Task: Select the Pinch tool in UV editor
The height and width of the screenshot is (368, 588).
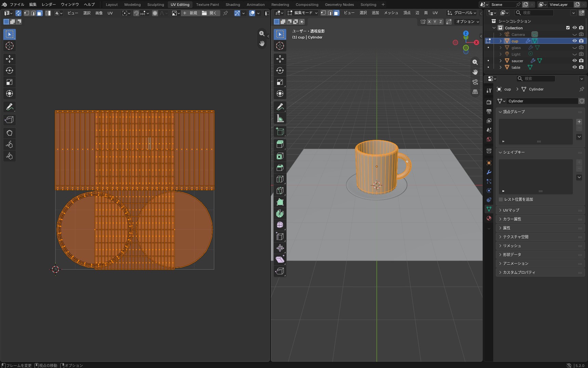Action: (10, 156)
